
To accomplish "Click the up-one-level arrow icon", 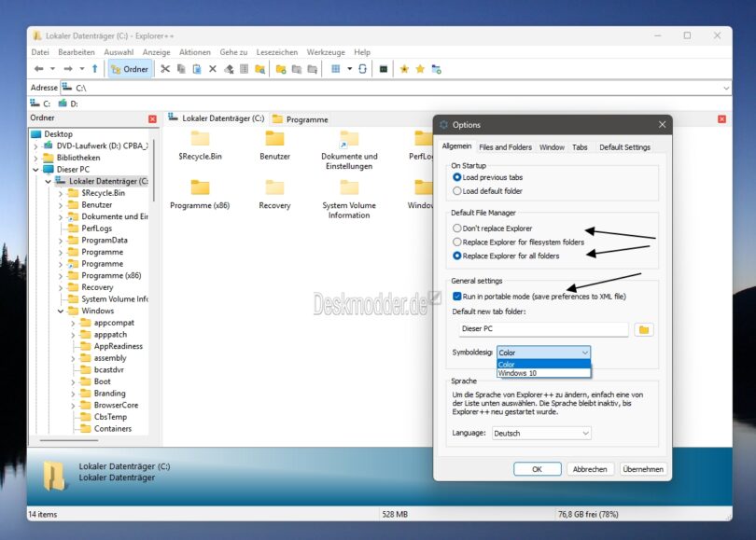I will click(x=92, y=68).
